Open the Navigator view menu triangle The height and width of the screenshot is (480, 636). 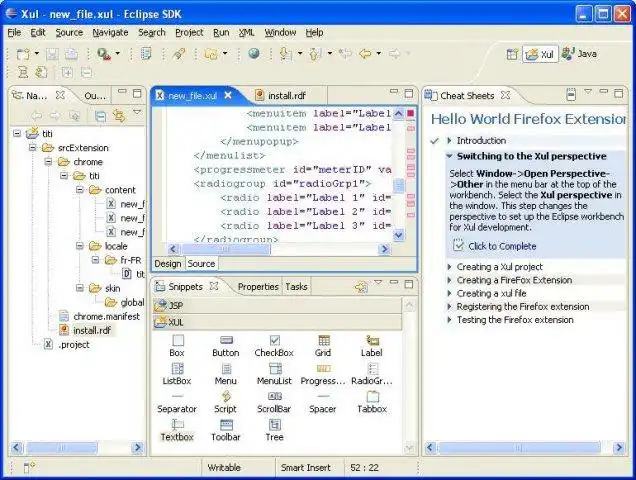tap(137, 111)
